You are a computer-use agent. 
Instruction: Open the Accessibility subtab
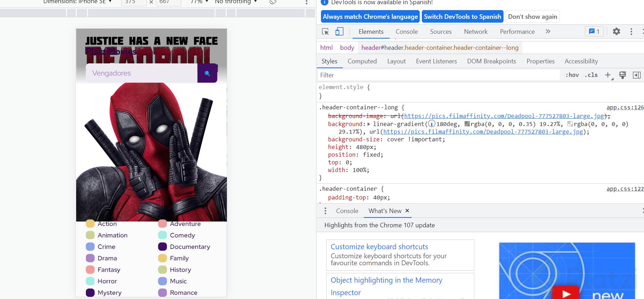pos(581,61)
